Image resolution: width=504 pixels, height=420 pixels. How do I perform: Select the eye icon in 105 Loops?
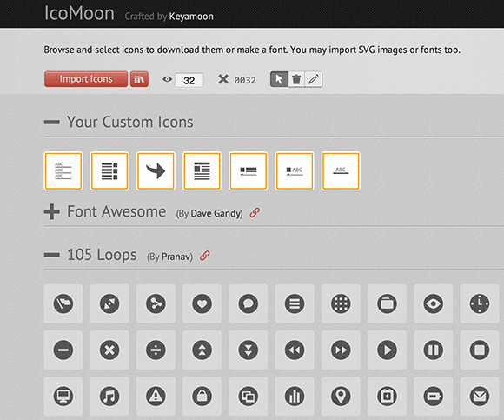[434, 303]
